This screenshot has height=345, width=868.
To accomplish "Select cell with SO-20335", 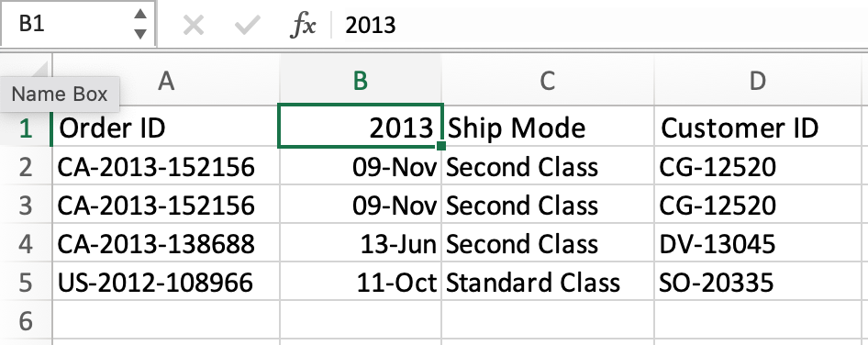I will pos(757,283).
